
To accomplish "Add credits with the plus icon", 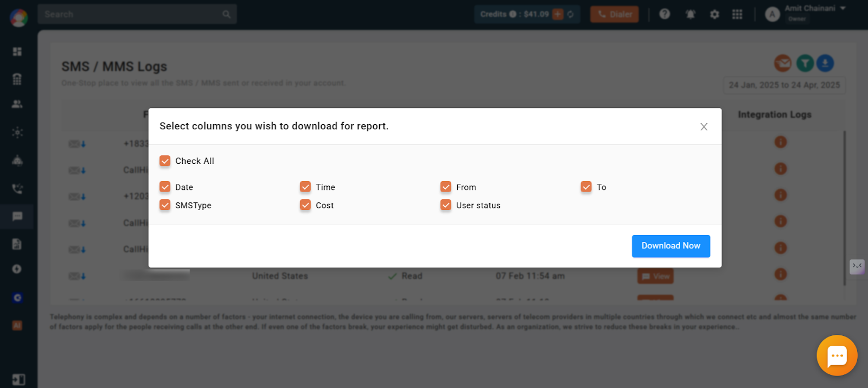I will pos(558,14).
